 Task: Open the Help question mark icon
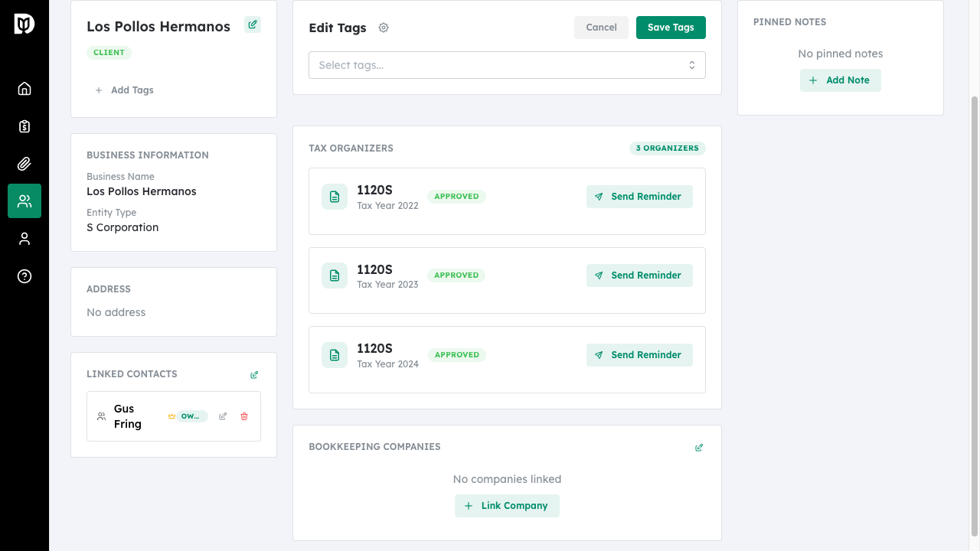pos(24,276)
